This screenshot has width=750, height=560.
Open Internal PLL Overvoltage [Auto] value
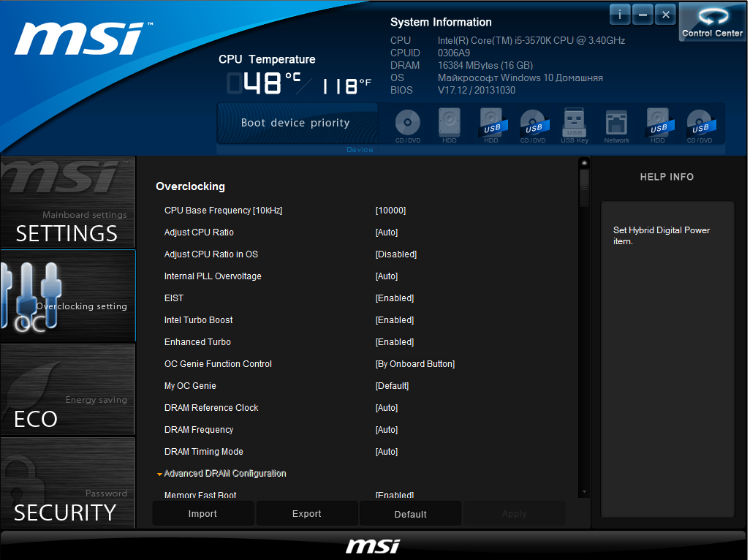387,276
